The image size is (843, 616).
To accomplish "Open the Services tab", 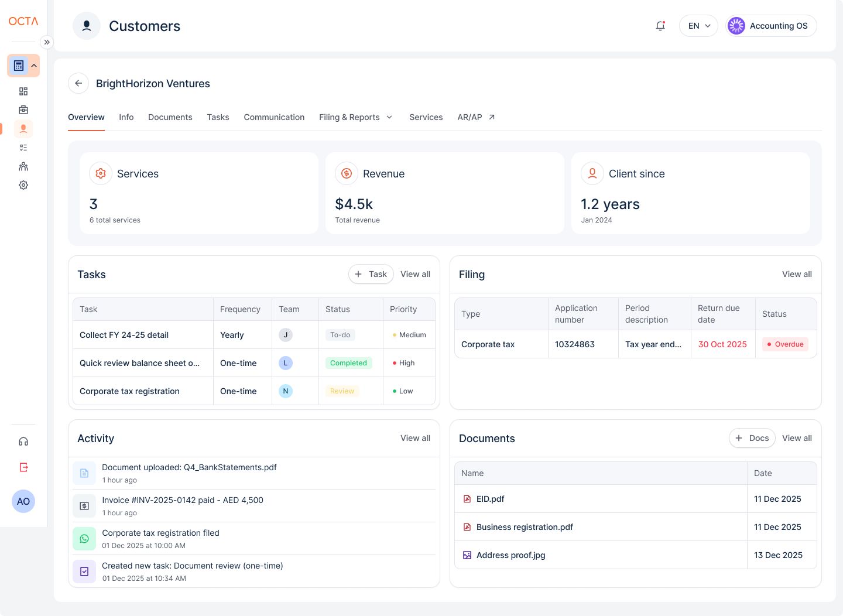I will coord(426,117).
